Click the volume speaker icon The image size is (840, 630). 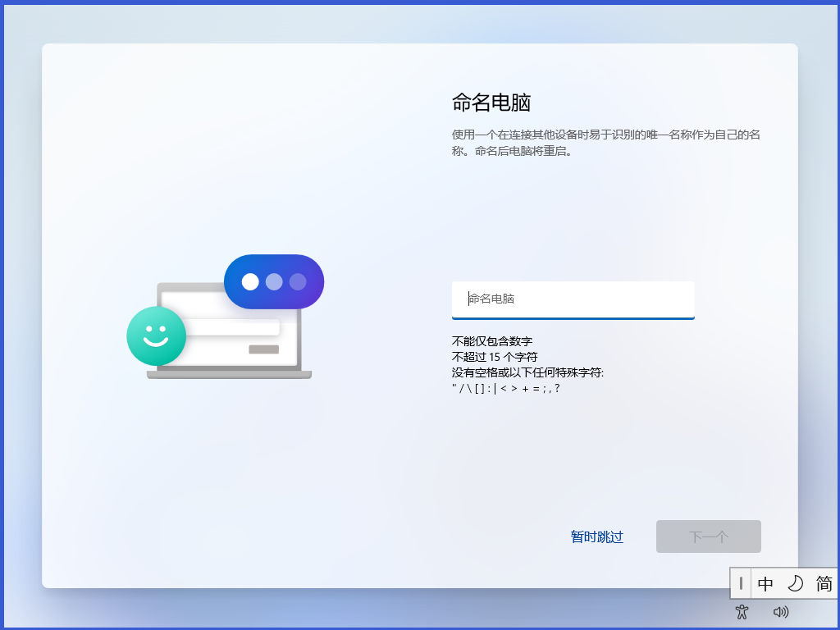(781, 611)
